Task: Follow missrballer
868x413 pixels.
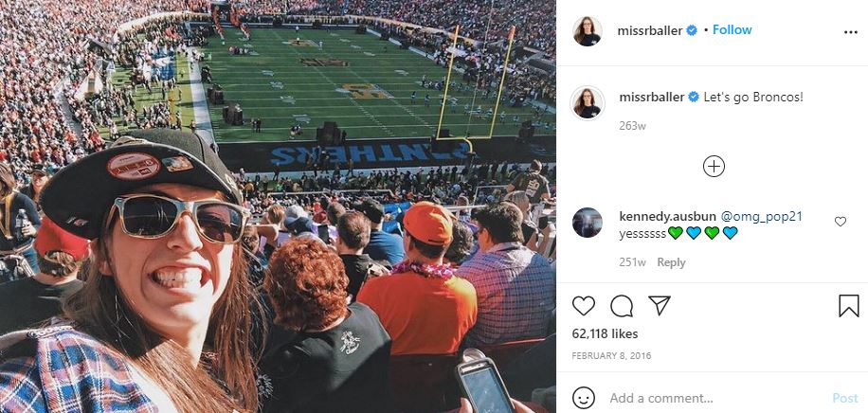Action: pyautogui.click(x=732, y=30)
